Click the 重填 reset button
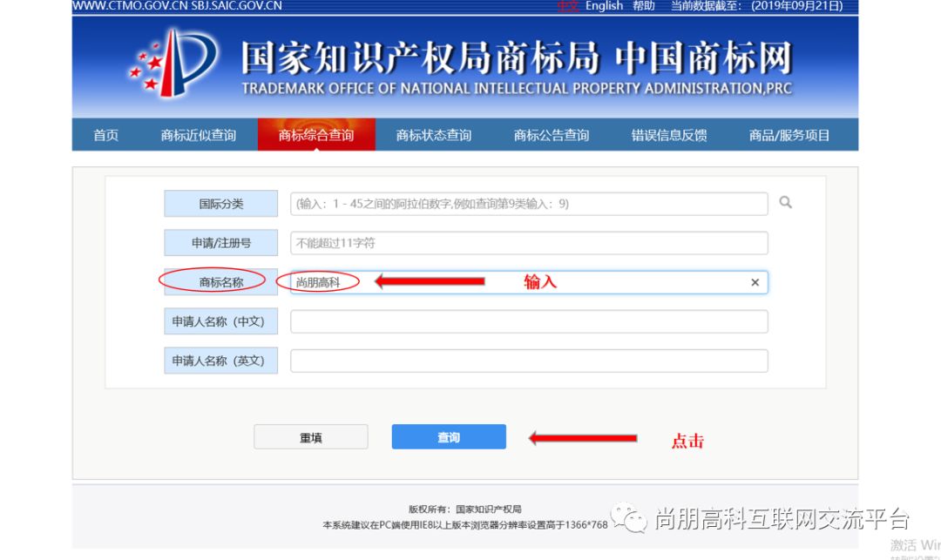The image size is (941, 560). (311, 437)
